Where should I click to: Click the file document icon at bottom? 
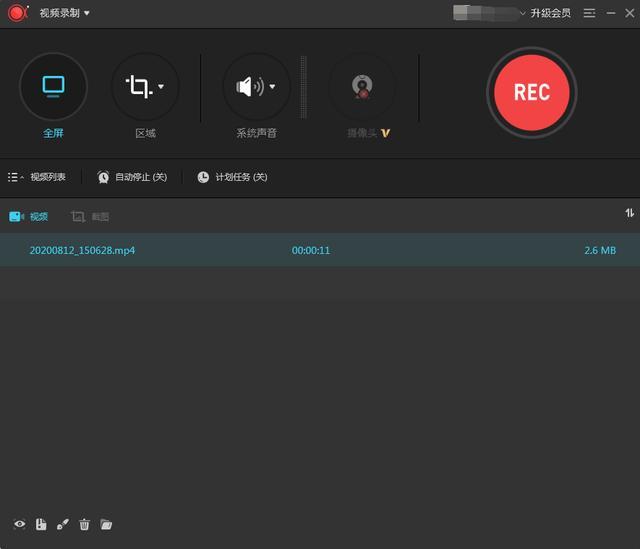pyautogui.click(x=41, y=524)
